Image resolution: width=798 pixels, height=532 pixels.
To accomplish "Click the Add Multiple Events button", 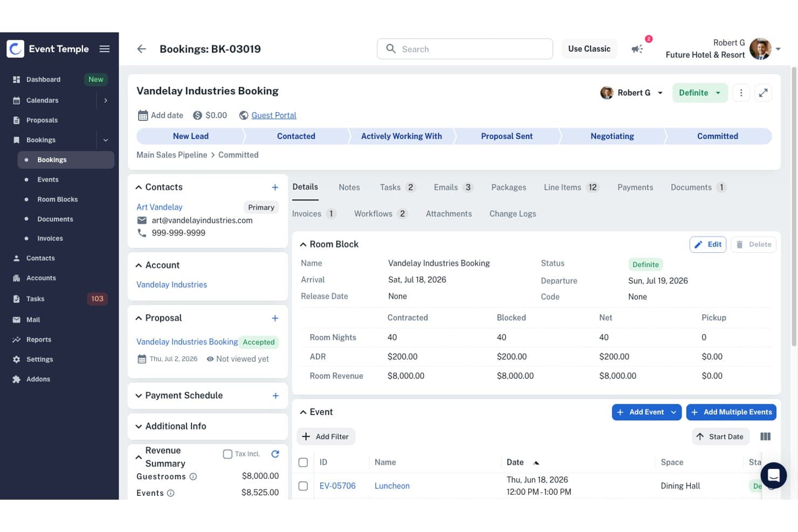I will [731, 412].
